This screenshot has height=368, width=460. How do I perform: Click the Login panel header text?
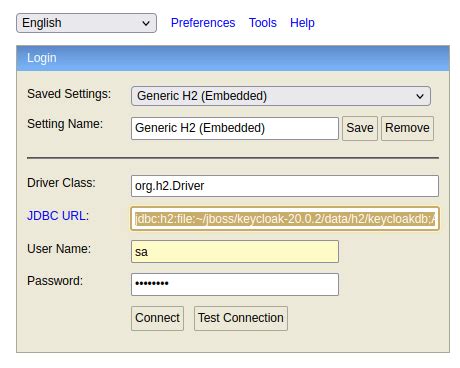(x=42, y=58)
